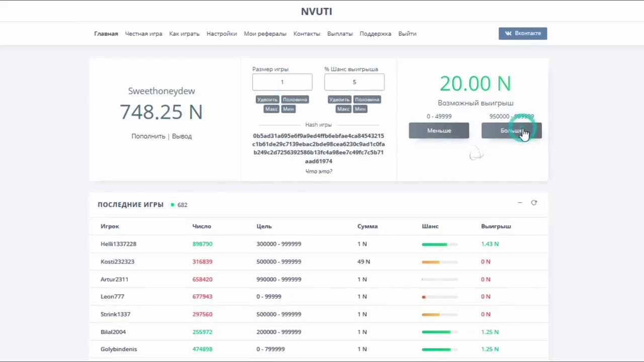Open the Контакты menu item
This screenshot has height=362, width=644.
(x=307, y=34)
